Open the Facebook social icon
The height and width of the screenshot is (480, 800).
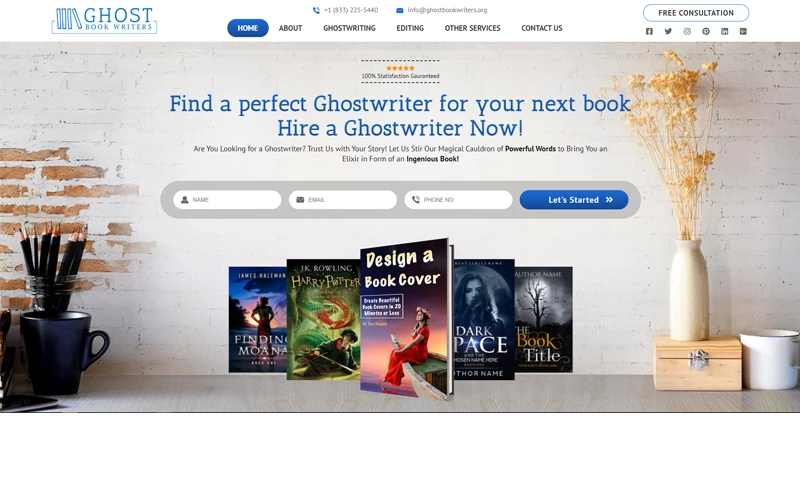click(649, 31)
